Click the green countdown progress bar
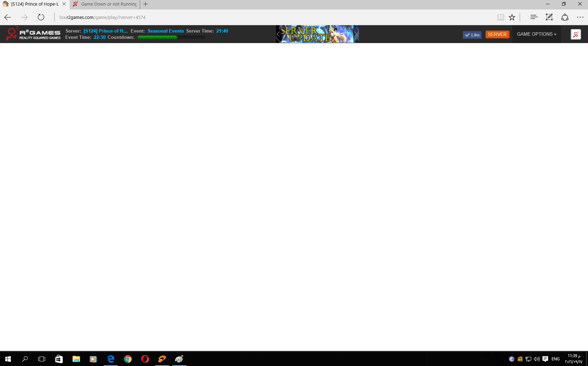Viewport: 588px width, 366px height. coord(171,37)
